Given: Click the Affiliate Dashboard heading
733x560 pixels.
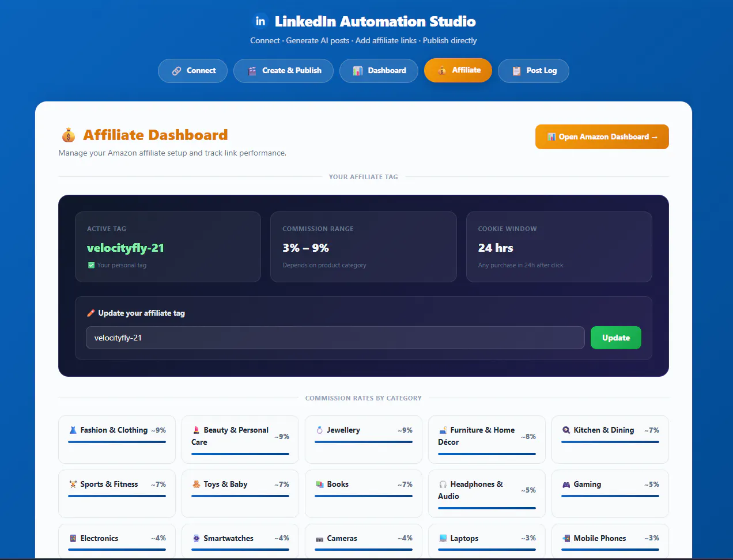Looking at the screenshot, I should point(156,135).
